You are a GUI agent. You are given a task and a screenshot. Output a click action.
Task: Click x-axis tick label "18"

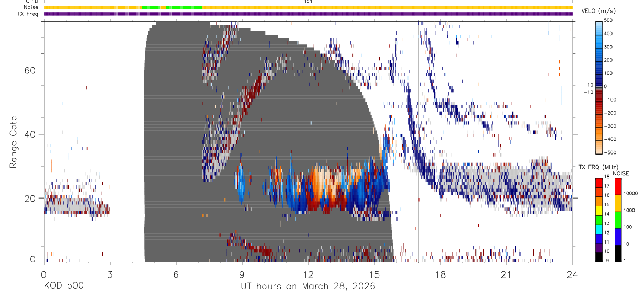point(440,274)
